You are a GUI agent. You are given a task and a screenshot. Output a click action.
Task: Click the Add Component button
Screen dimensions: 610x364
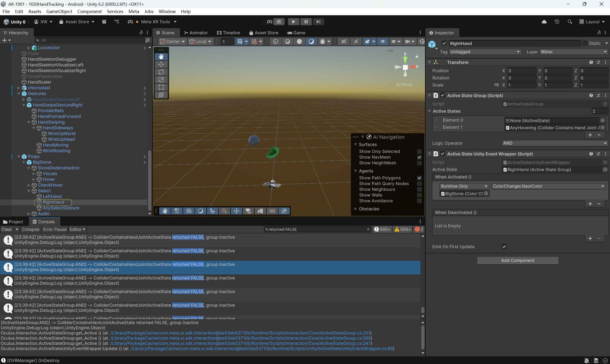(518, 261)
